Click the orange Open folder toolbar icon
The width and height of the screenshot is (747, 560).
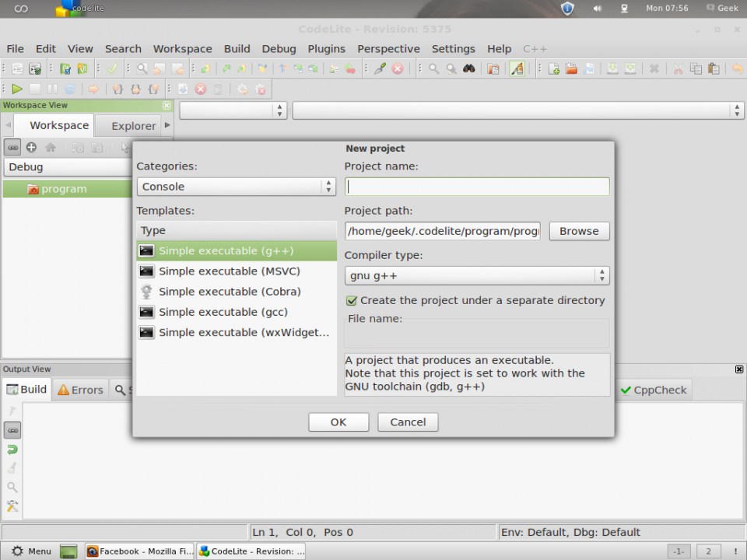pyautogui.click(x=571, y=68)
